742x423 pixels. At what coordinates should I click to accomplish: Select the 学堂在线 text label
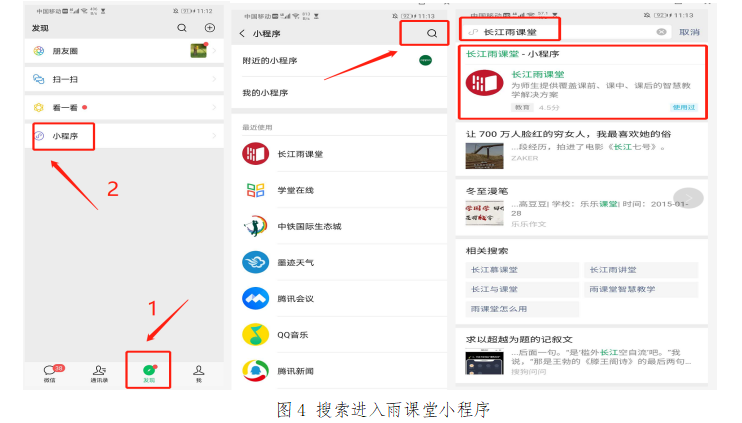[x=295, y=190]
